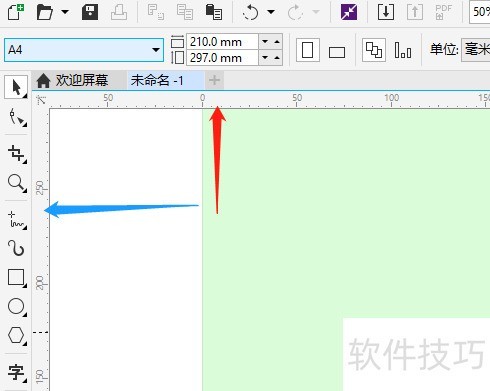Click the horizontal ruler at 100

click(391, 99)
